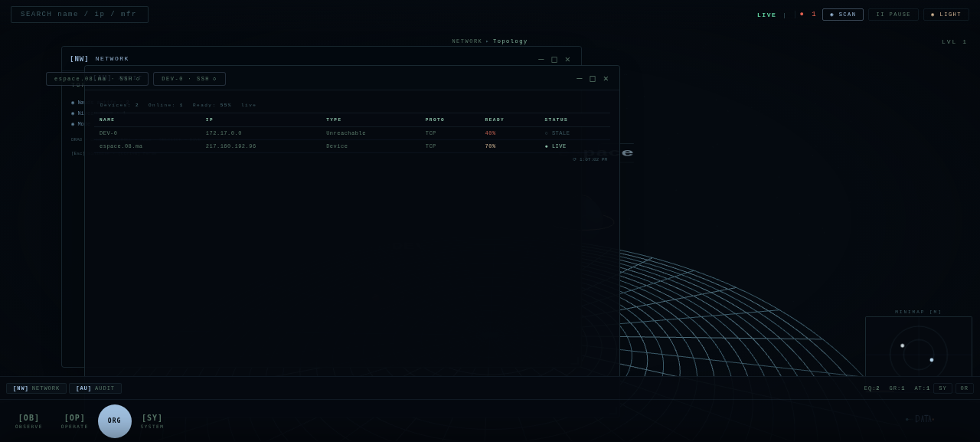Focus the search name / ip / mfr field

point(80,15)
